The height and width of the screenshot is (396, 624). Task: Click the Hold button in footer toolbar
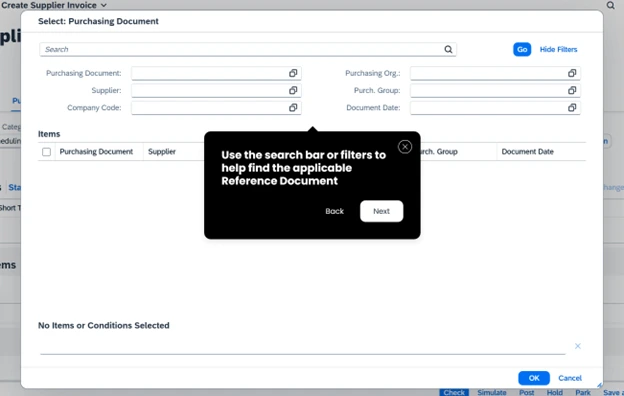click(x=554, y=392)
